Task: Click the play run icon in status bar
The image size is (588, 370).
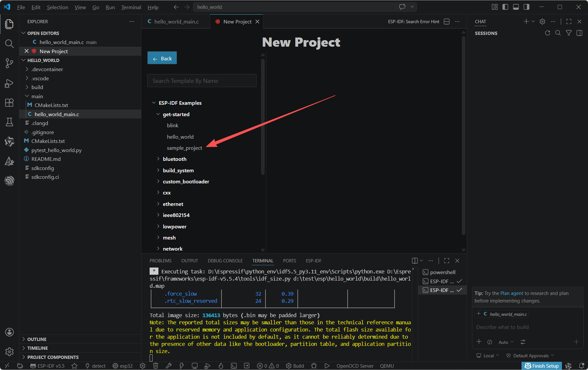Action: (x=327, y=366)
